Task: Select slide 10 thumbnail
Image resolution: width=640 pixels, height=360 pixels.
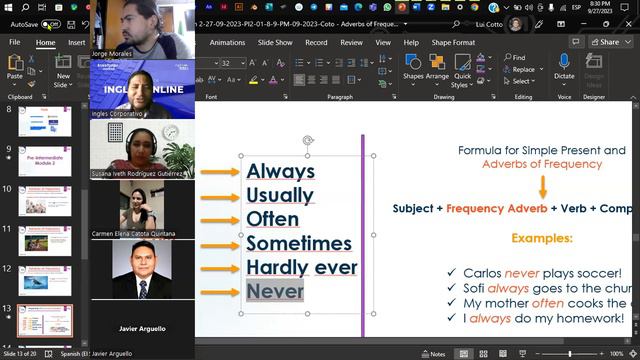Action: (45, 201)
